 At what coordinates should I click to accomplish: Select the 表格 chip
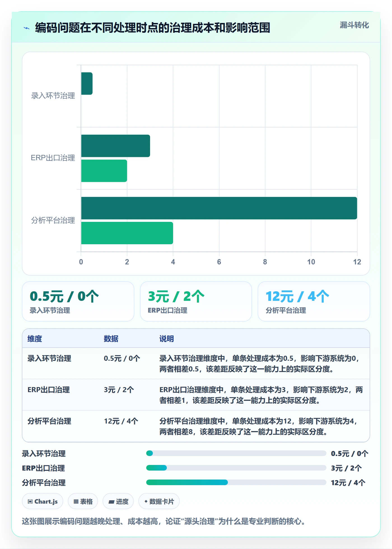(83, 501)
